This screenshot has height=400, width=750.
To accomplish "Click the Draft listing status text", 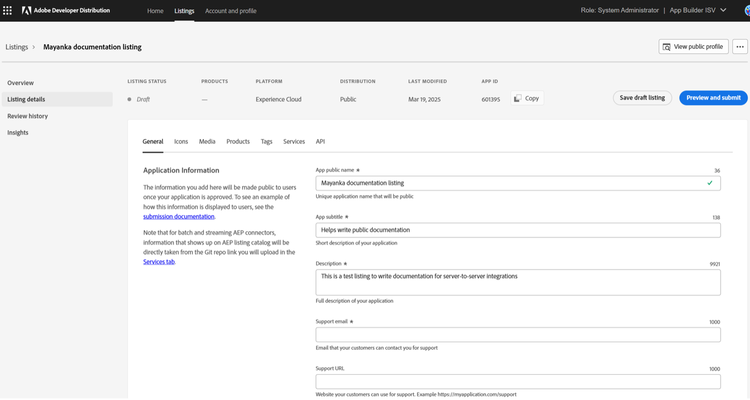I will (x=143, y=100).
